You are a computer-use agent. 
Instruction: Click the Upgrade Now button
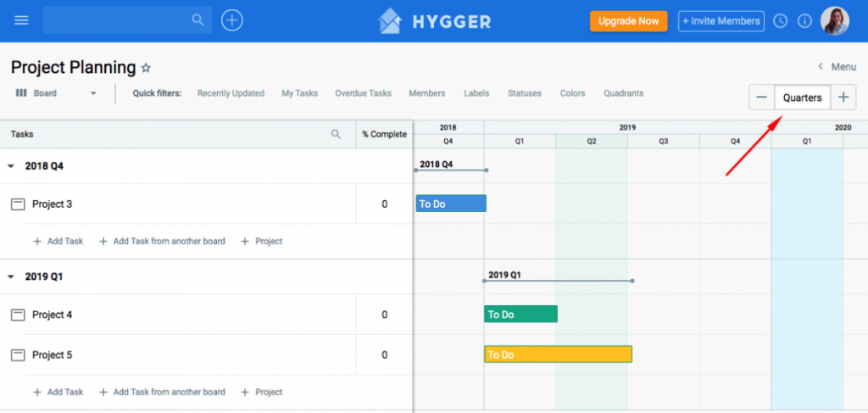point(628,21)
